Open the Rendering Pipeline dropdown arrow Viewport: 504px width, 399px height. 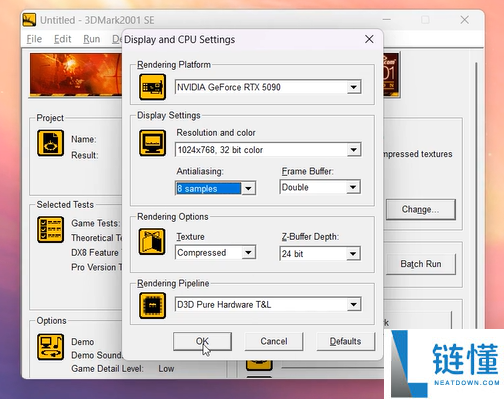tap(354, 304)
